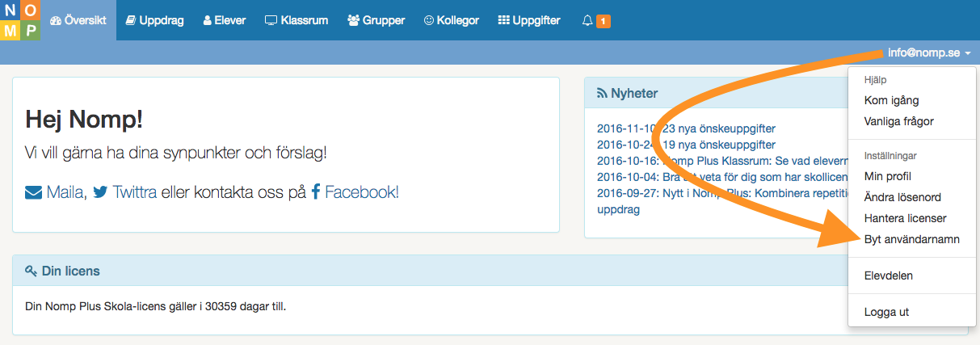Click the orange notification count badge
This screenshot has width=980, height=345.
coord(603,21)
